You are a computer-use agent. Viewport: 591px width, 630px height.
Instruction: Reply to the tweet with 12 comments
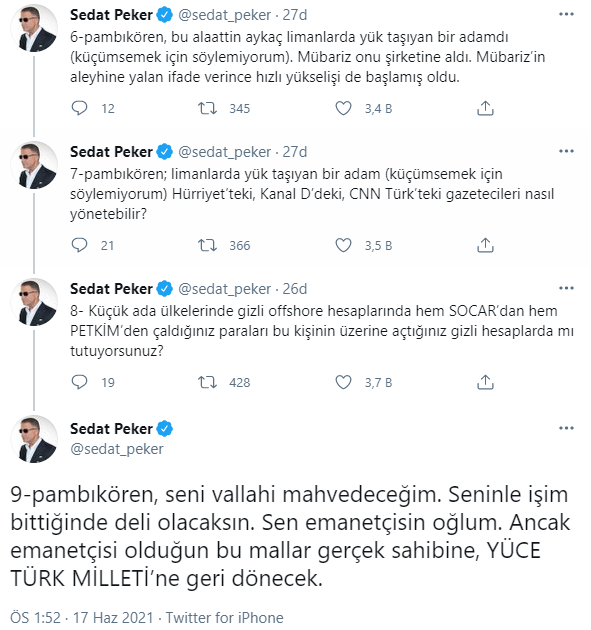coord(79,108)
